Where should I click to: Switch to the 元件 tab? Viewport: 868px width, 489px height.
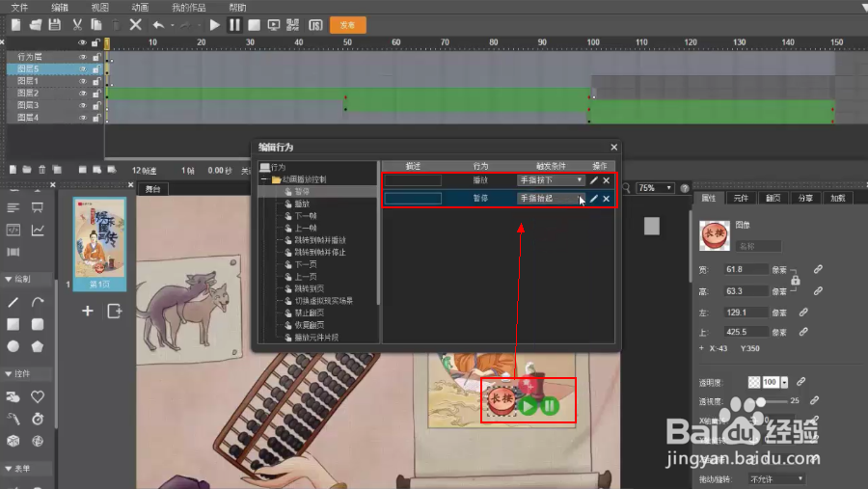(x=741, y=199)
